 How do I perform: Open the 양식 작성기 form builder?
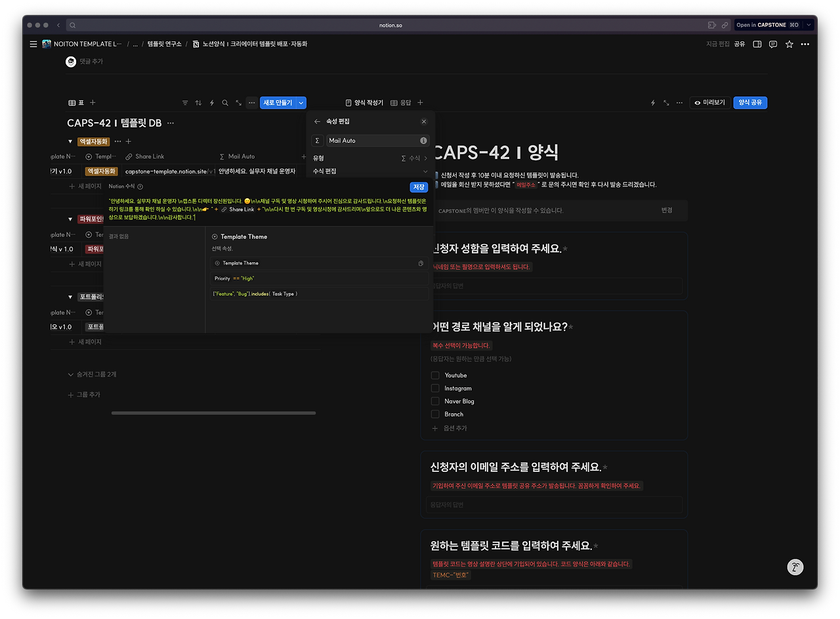(367, 102)
